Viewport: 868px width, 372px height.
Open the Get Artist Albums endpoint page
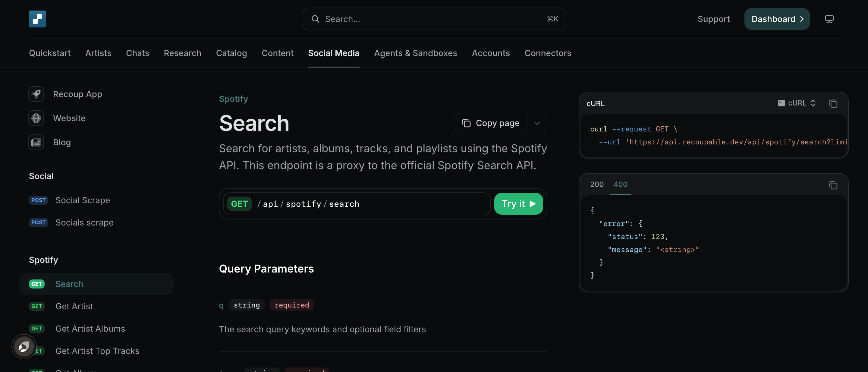(90, 329)
